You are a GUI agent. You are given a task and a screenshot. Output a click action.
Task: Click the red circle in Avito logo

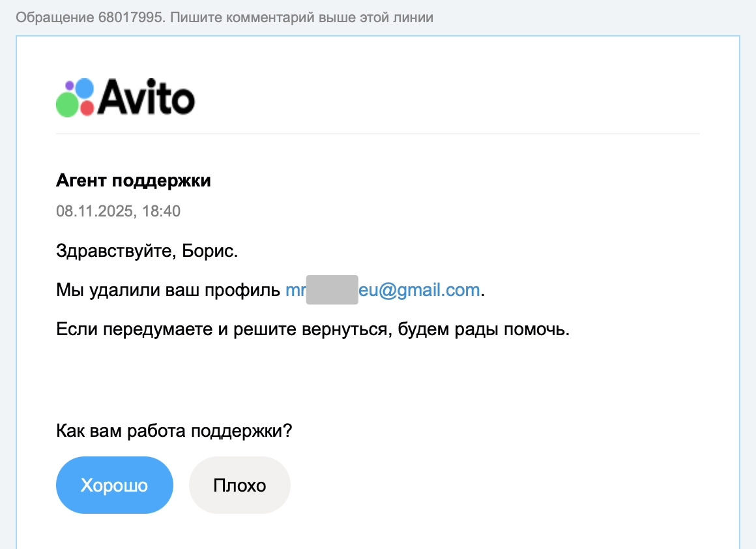(87, 108)
